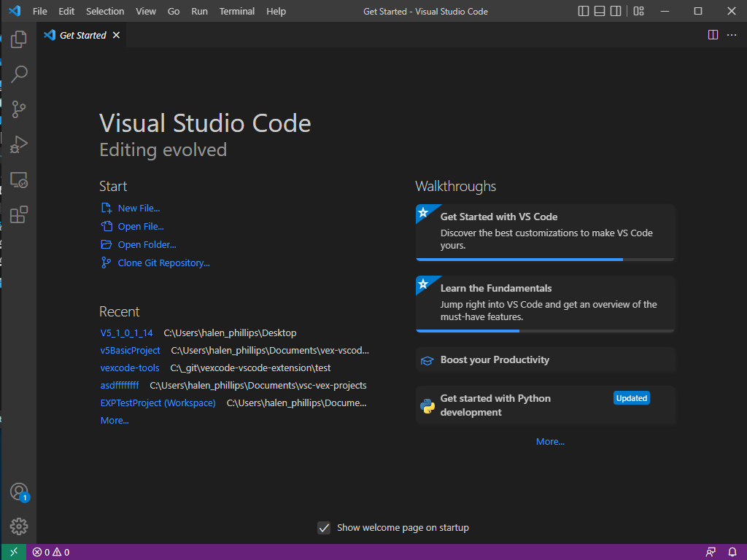Toggle Show welcome page on startup

[x=324, y=527]
